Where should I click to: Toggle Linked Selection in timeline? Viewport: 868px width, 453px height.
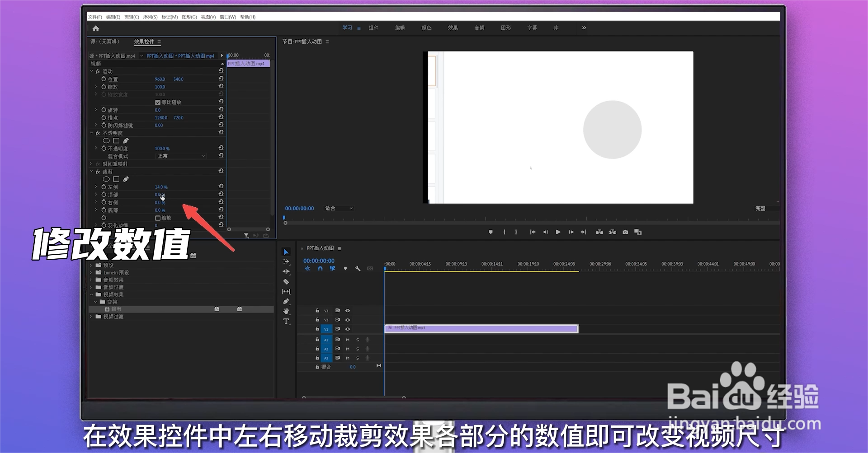332,269
